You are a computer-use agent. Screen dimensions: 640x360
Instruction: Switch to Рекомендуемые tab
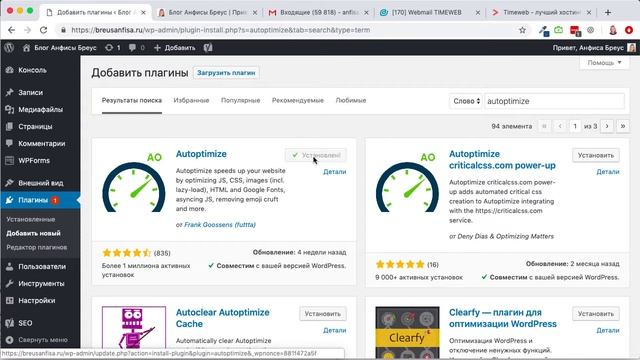pyautogui.click(x=298, y=100)
